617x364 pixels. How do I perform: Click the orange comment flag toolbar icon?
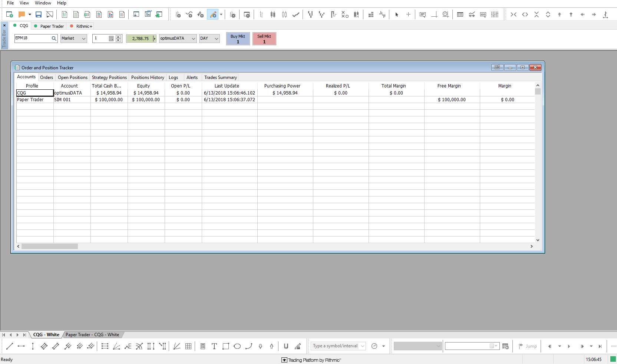click(22, 14)
